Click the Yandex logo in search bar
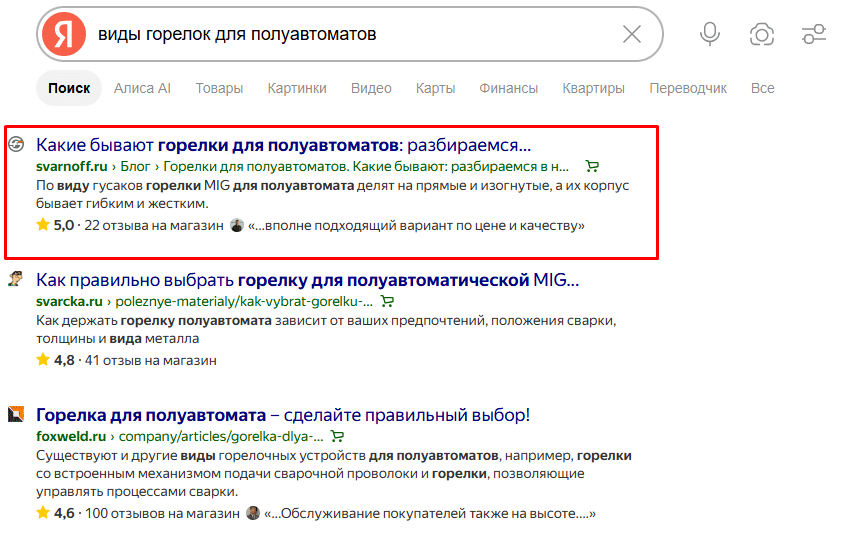The width and height of the screenshot is (847, 546). tap(64, 34)
